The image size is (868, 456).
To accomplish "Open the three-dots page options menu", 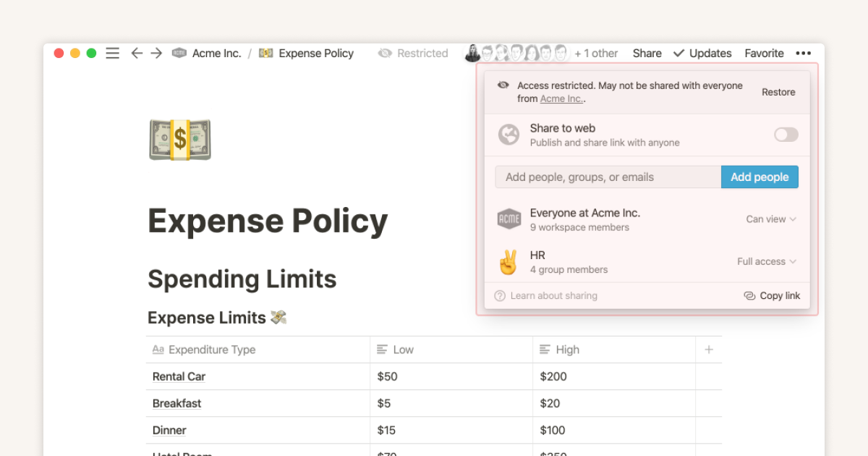I will [x=803, y=54].
